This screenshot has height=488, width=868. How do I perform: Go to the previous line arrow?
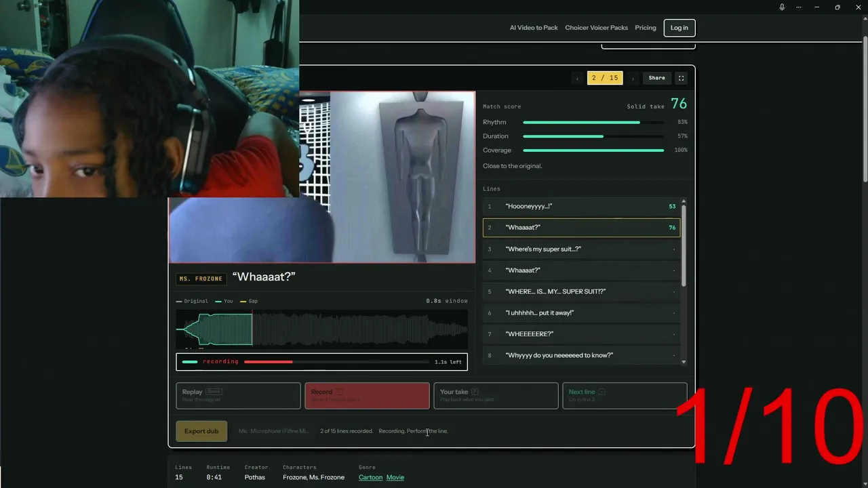pos(577,78)
